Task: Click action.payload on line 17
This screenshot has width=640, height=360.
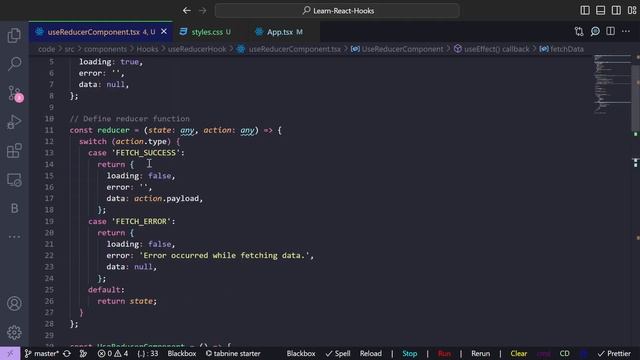Action: pos(167,198)
